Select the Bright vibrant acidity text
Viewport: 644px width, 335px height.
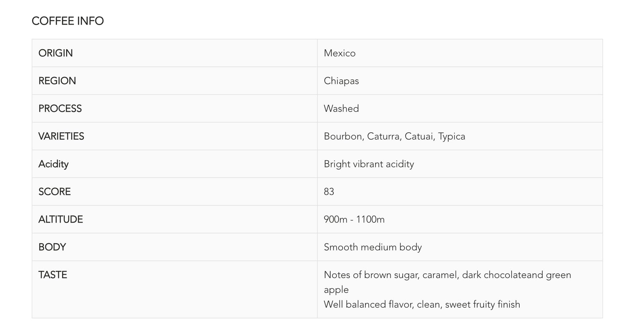point(369,164)
